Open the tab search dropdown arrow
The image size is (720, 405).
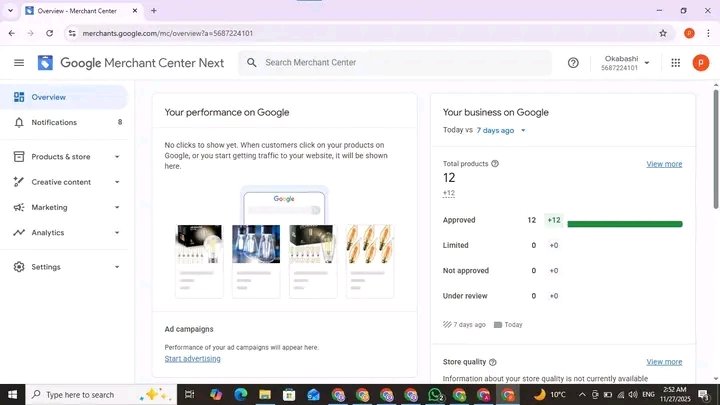(10, 11)
